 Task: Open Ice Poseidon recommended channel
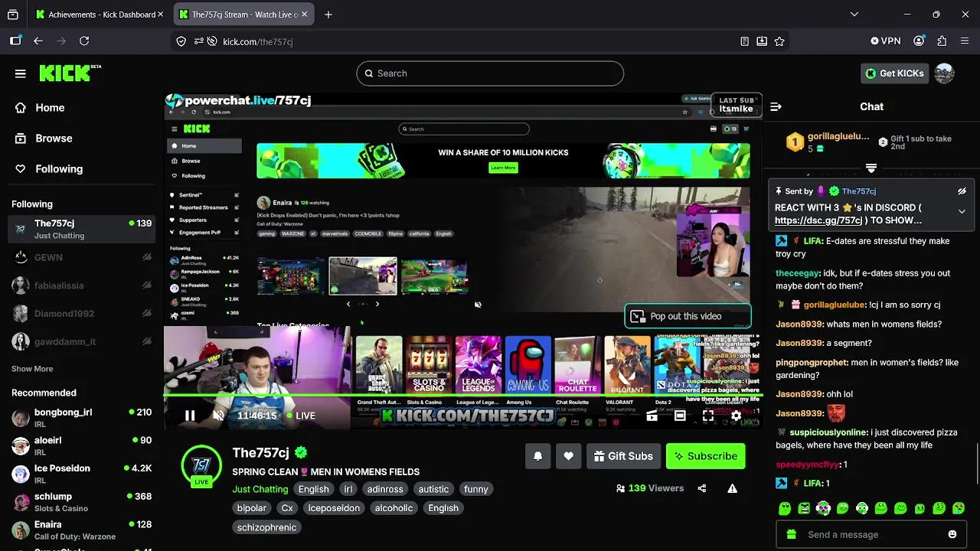(80, 474)
